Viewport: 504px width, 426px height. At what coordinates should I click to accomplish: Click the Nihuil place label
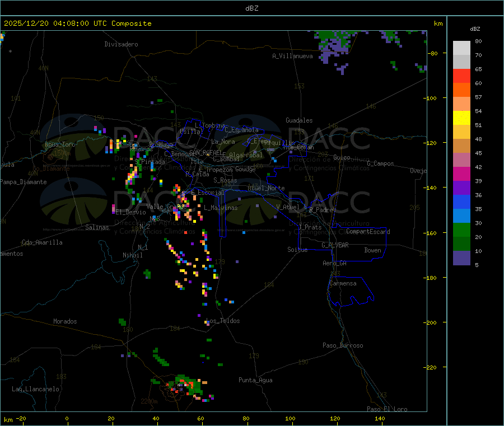(133, 255)
